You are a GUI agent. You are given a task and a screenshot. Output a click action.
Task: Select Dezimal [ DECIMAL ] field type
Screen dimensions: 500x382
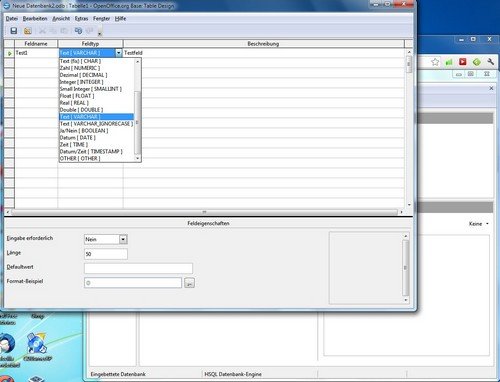click(97, 75)
